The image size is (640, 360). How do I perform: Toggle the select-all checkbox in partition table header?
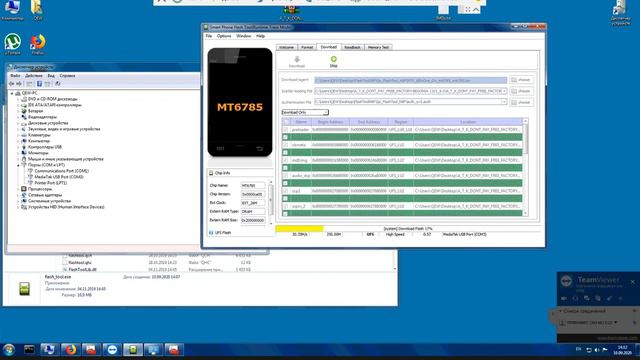[x=286, y=122]
